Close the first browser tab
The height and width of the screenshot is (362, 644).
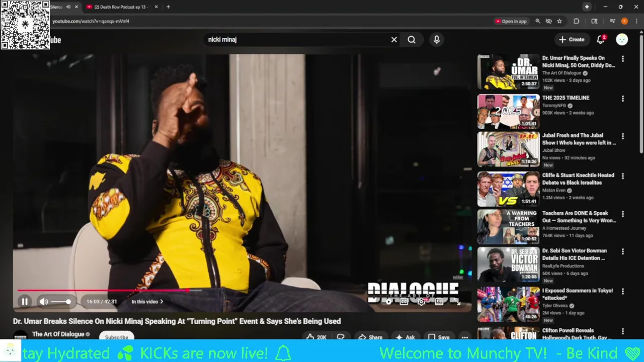tap(76, 7)
